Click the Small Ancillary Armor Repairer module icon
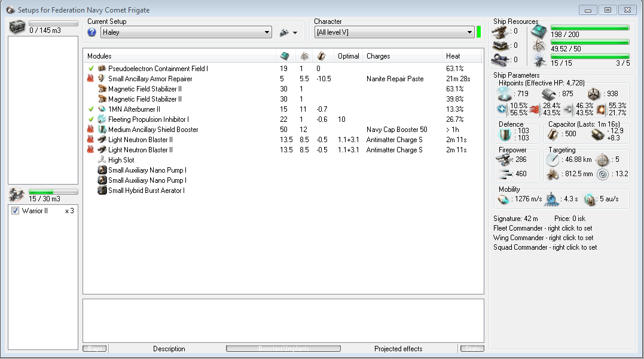The height and width of the screenshot is (359, 644). point(102,78)
